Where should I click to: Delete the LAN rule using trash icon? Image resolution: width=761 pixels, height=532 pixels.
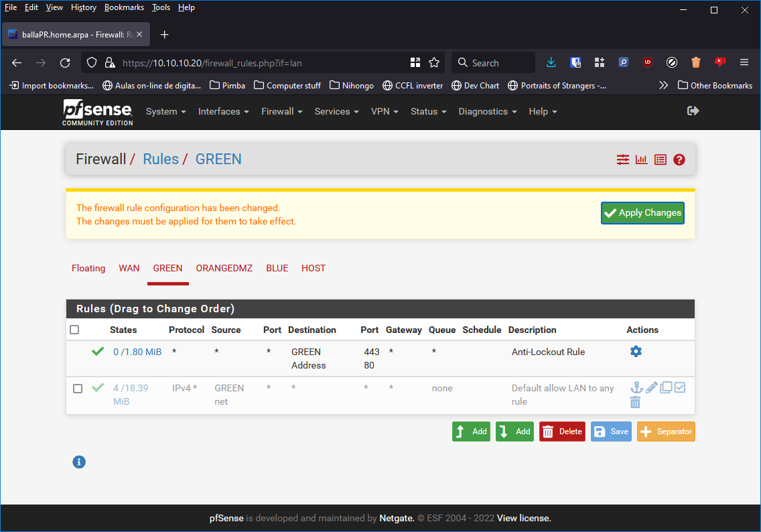(x=635, y=402)
